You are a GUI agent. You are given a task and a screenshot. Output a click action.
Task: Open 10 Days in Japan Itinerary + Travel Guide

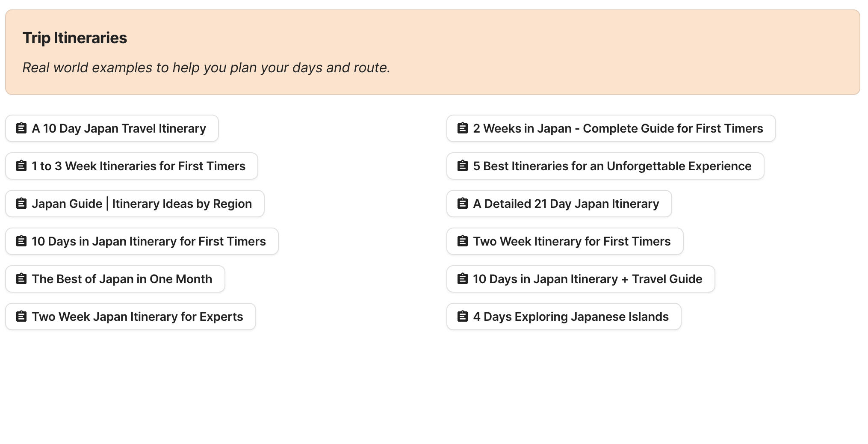click(580, 278)
